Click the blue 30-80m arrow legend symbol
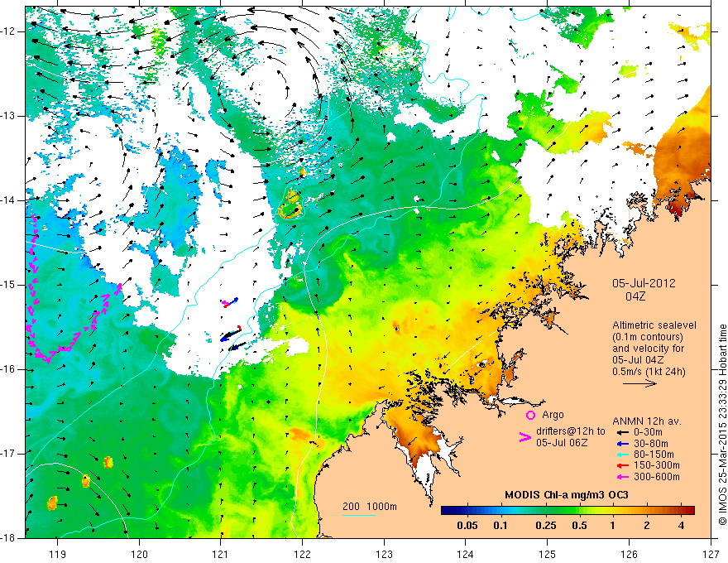 click(623, 443)
